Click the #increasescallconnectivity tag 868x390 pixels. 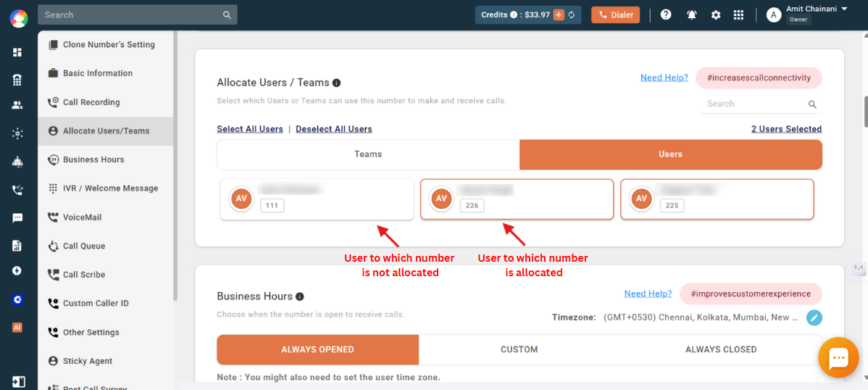(x=759, y=78)
